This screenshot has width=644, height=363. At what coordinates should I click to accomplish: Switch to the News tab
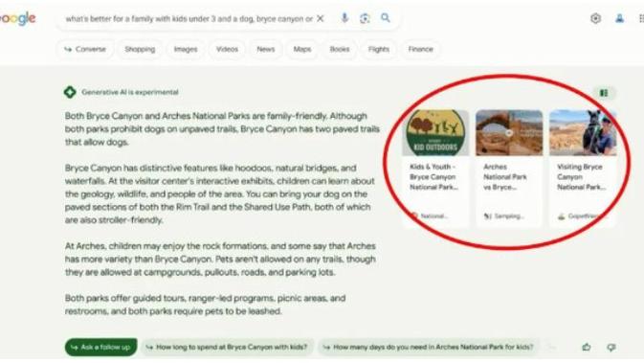coord(266,50)
